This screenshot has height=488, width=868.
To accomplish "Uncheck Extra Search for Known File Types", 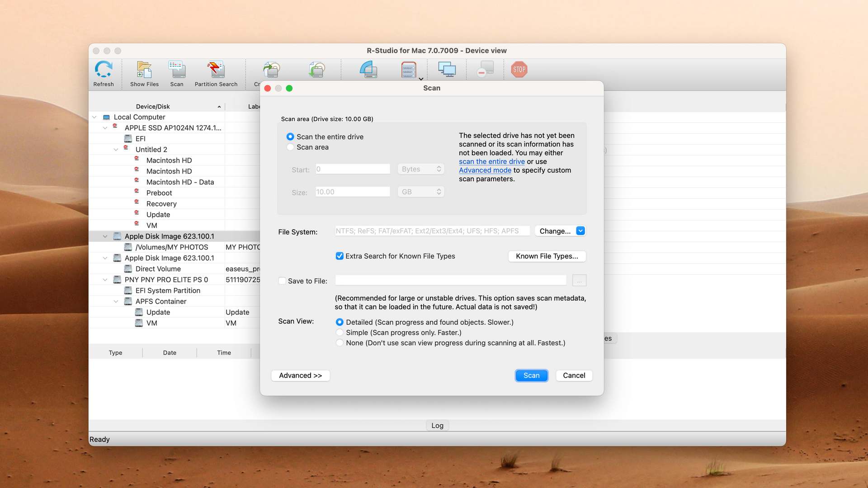I will (340, 256).
